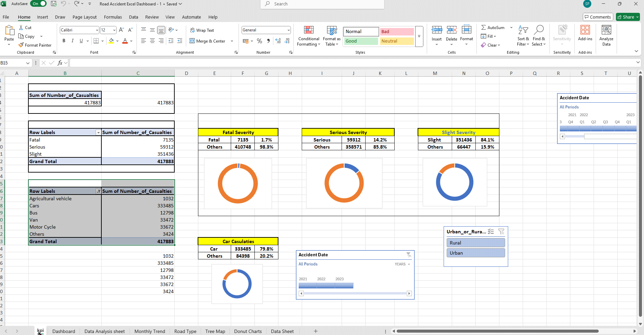
Task: Click Analyze Data icon
Action: click(606, 30)
